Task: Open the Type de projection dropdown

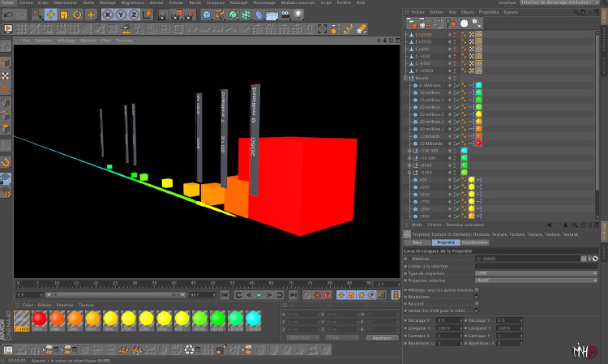Action: [x=537, y=273]
